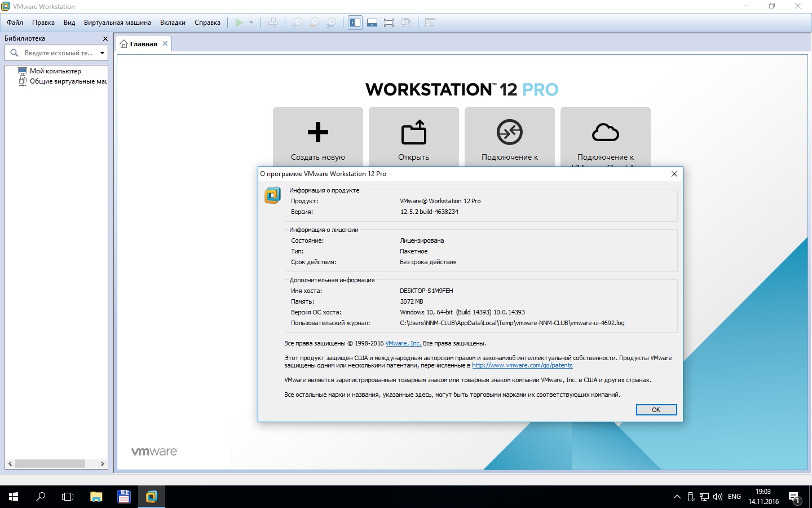Open the power options dropdown arrow
Viewport: 812px width, 508px height.
[251, 23]
